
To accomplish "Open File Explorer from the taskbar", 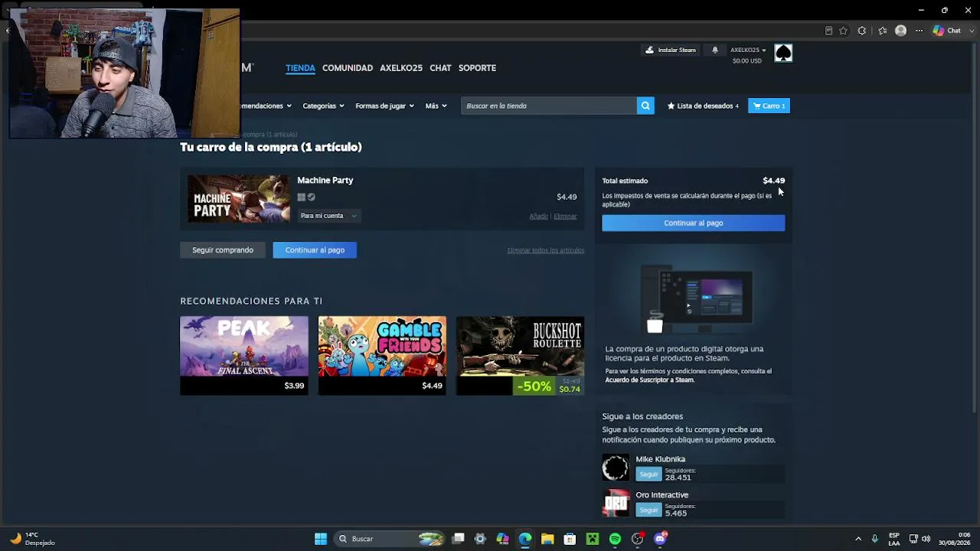I will (x=547, y=539).
